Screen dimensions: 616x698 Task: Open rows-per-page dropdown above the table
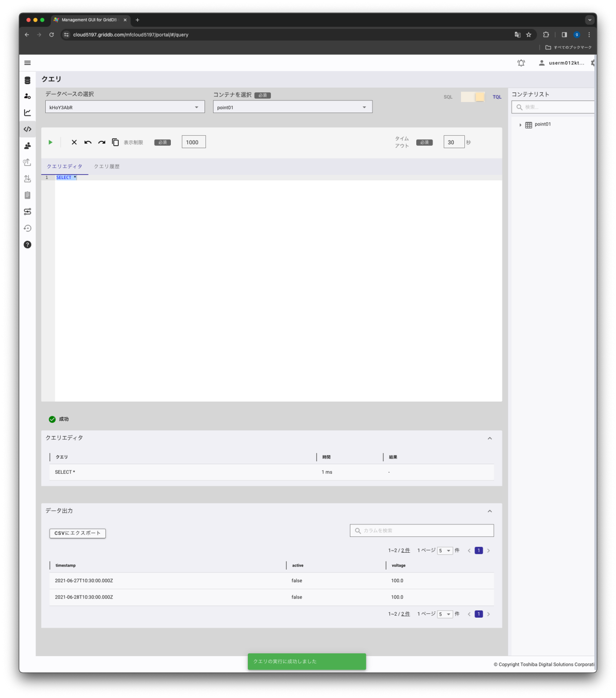(445, 550)
